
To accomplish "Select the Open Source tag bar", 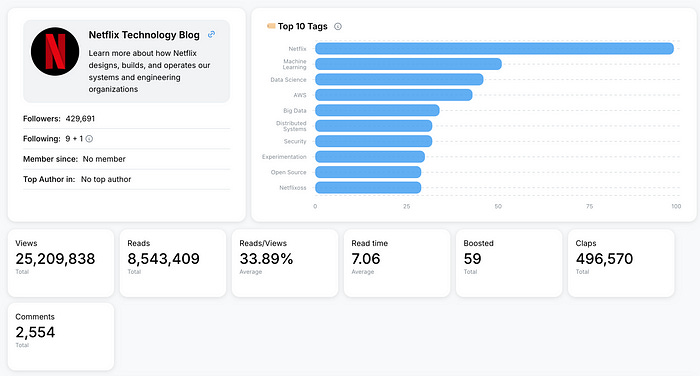I will (368, 172).
